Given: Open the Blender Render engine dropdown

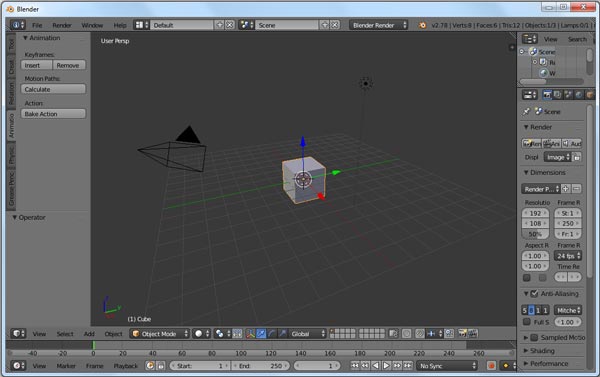Looking at the screenshot, I should coord(378,25).
